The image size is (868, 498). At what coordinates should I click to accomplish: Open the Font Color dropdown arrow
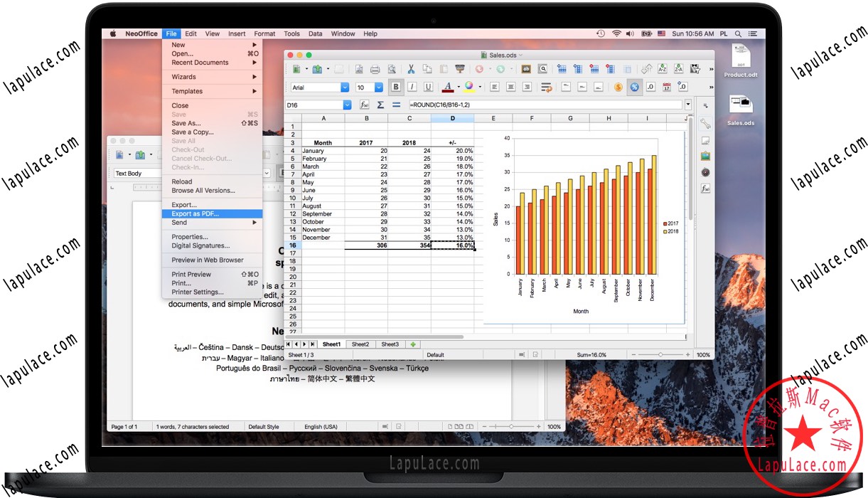[457, 87]
